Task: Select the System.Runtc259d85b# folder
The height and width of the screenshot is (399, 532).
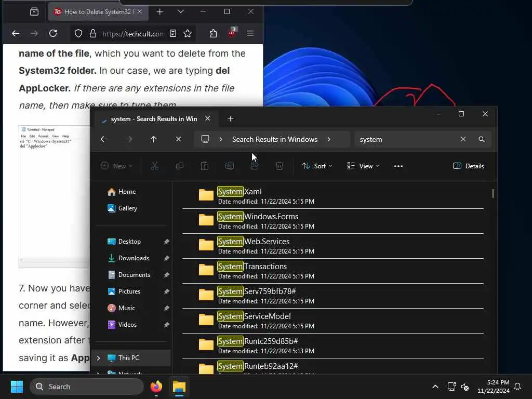Action: coord(332,345)
